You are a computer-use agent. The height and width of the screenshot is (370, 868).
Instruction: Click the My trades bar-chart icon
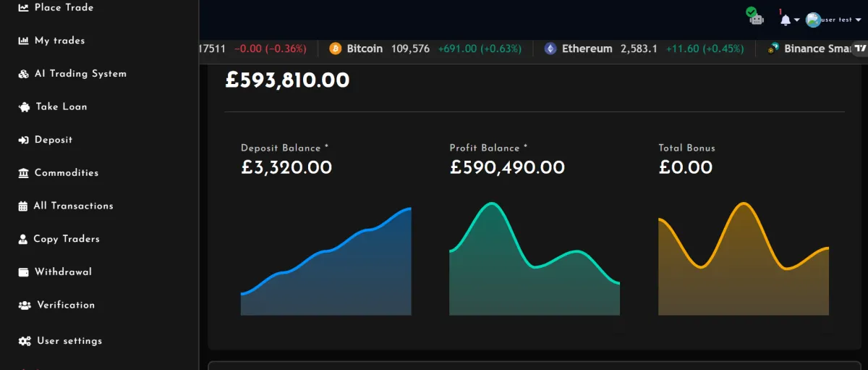(23, 41)
